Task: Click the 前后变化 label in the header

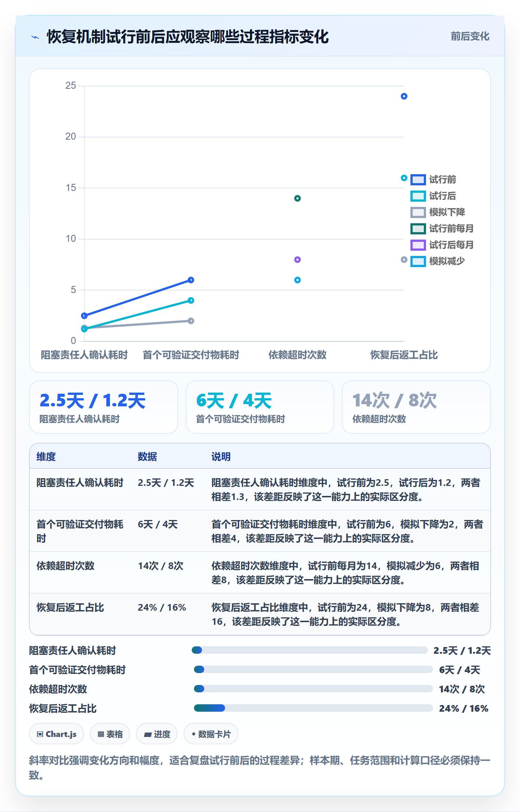Action: coord(470,36)
